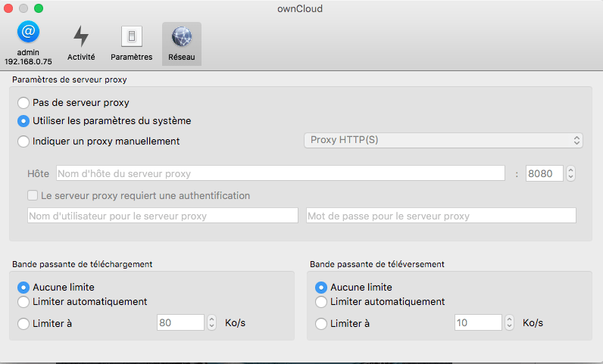603x364 pixels.
Task: Select Limiter à for download bandwidth
Action: click(23, 323)
